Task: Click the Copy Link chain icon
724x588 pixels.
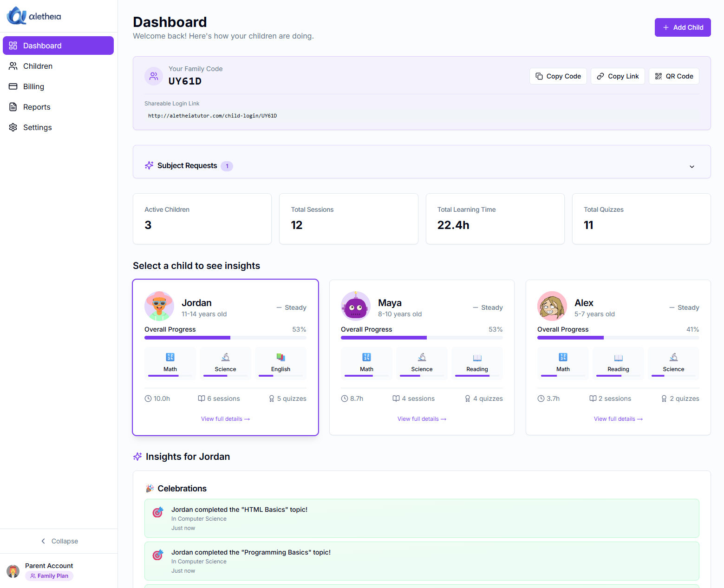Action: click(600, 76)
